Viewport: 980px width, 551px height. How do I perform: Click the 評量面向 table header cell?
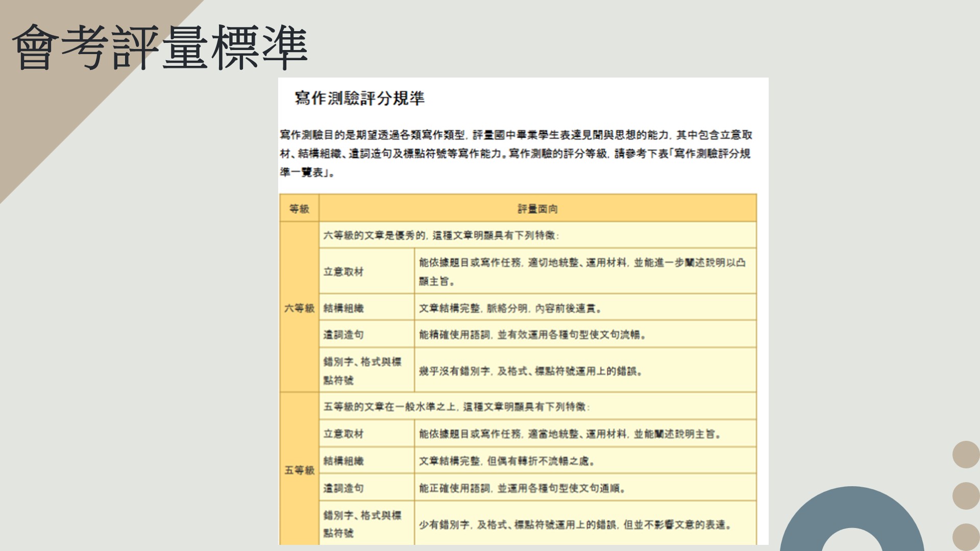[x=537, y=209]
